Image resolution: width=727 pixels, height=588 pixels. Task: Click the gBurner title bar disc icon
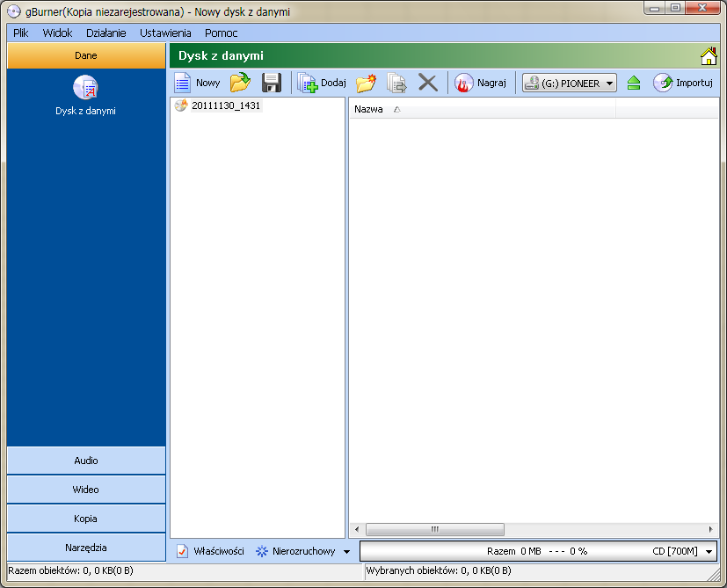(x=14, y=11)
